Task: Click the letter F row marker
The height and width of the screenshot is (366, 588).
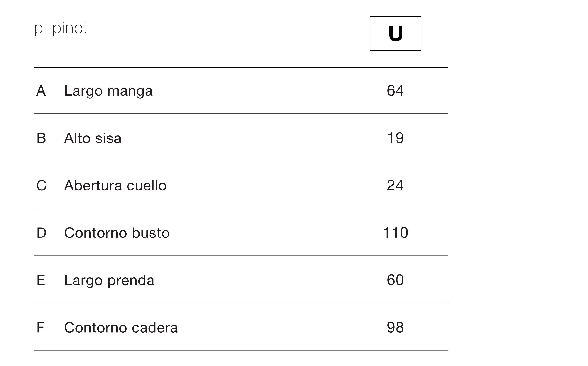Action: (40, 328)
